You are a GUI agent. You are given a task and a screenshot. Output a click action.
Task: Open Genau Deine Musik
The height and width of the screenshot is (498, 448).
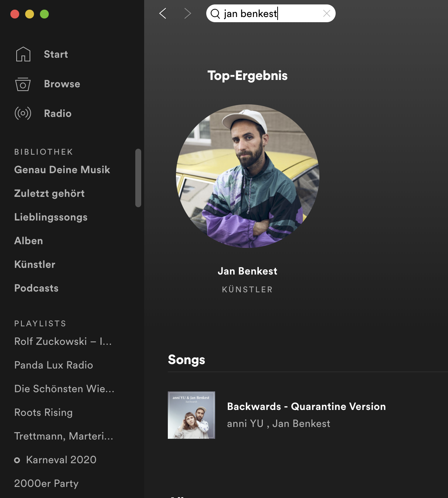tap(62, 169)
